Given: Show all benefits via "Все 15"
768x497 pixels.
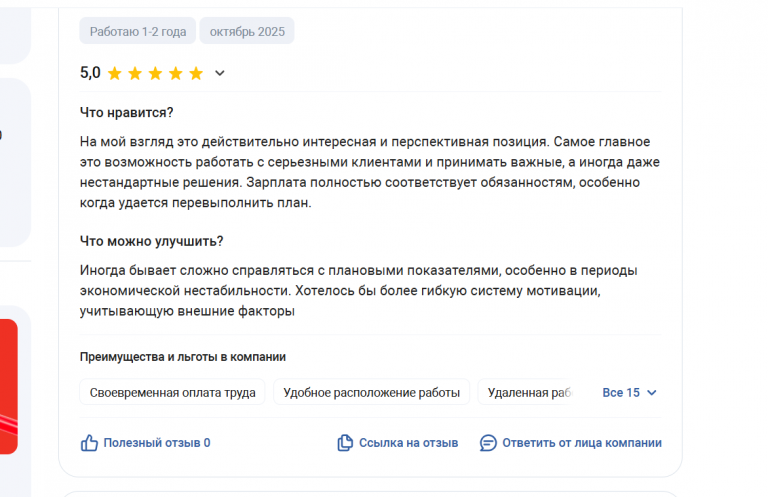Looking at the screenshot, I should point(621,393).
